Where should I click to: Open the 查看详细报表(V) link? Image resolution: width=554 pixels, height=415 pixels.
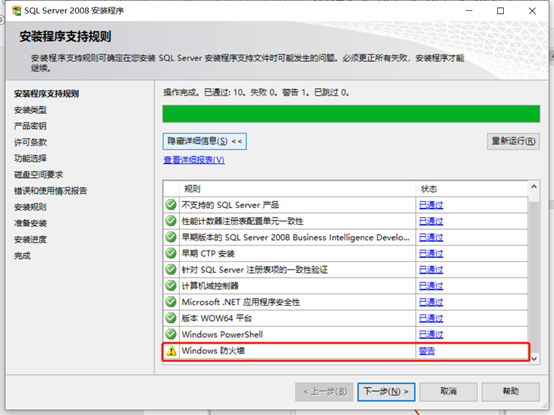point(194,160)
